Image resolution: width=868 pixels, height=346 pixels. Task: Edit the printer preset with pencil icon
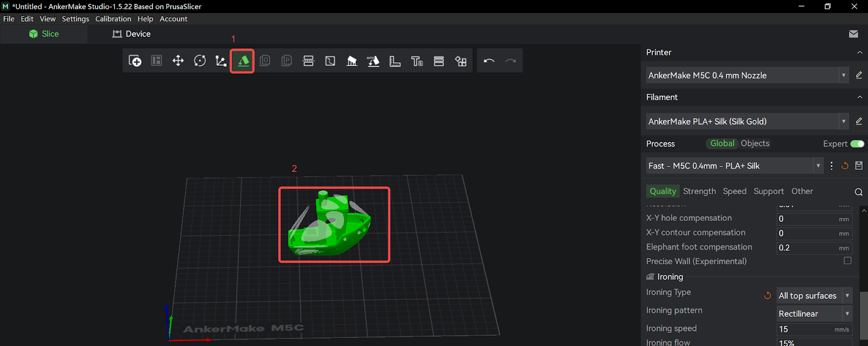click(859, 75)
